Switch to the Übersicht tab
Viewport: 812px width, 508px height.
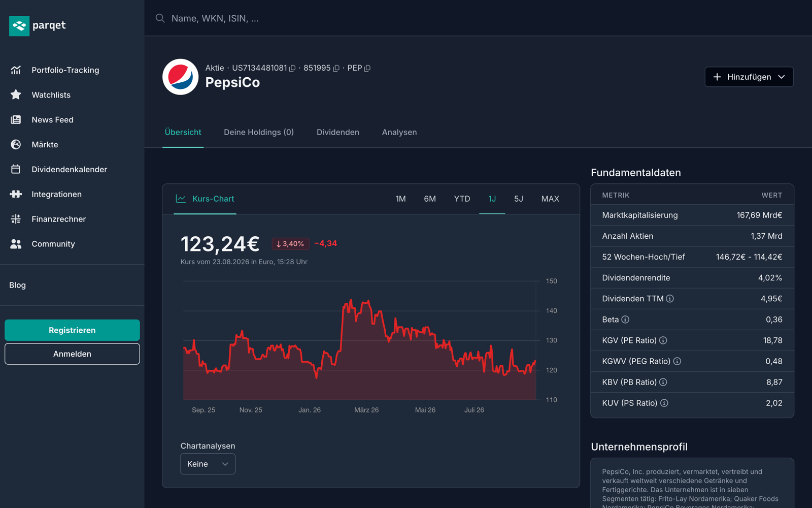pyautogui.click(x=183, y=132)
